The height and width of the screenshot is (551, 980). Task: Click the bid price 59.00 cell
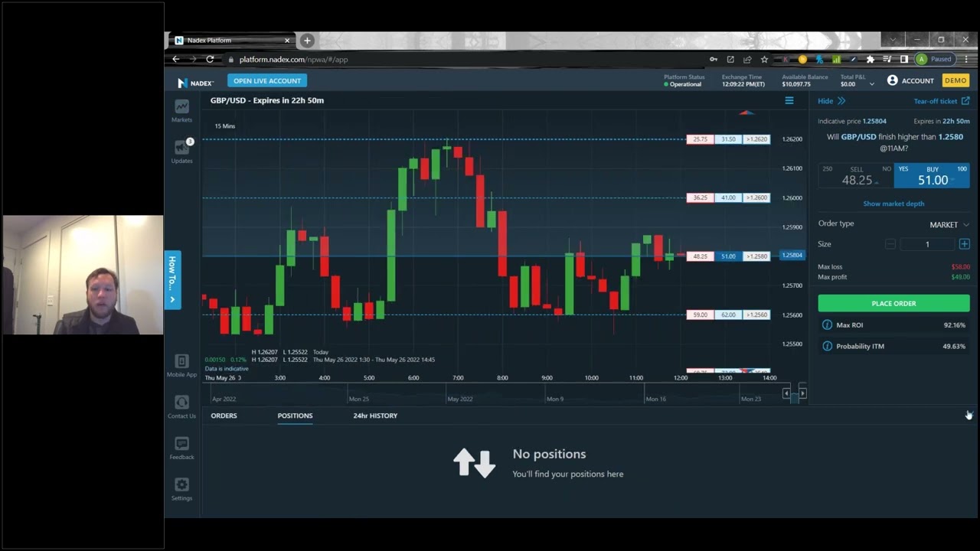[701, 315]
